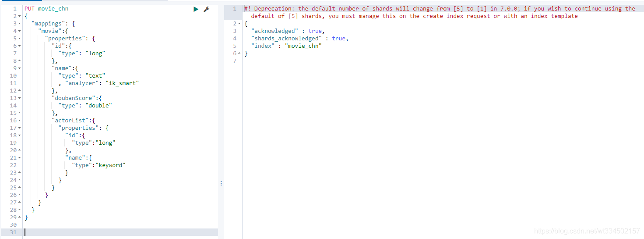Collapse the "id" field on line 6

pos(20,46)
